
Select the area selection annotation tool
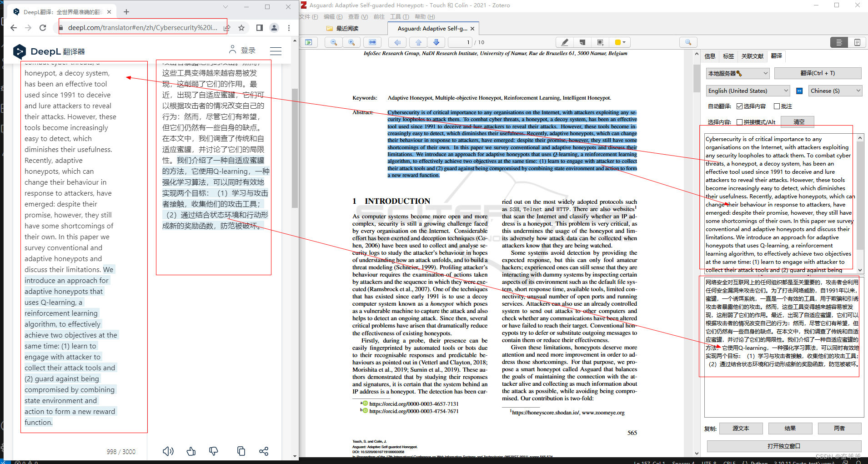tap(600, 42)
